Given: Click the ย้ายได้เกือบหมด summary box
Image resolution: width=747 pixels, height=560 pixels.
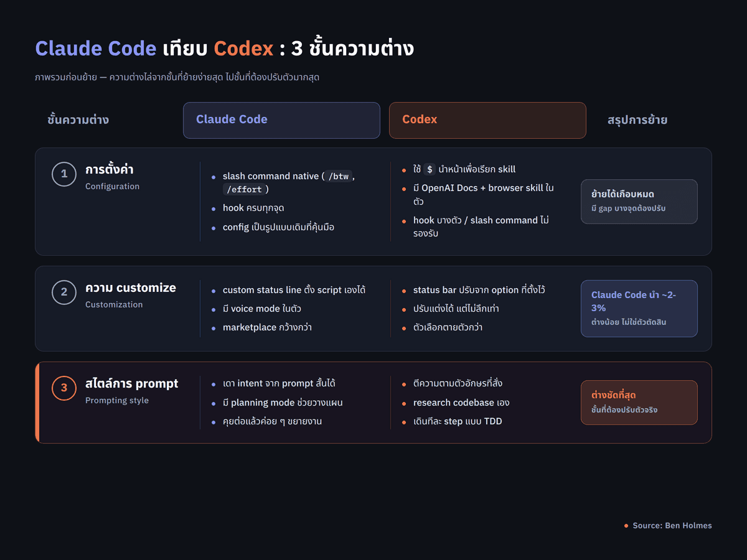Looking at the screenshot, I should [x=639, y=202].
